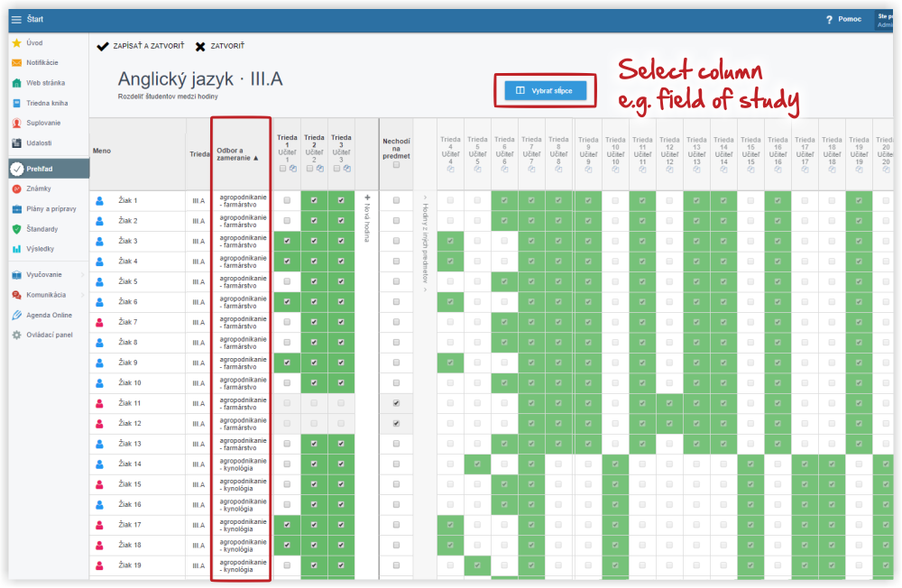This screenshot has width=902, height=588.
Task: Sort by Odbor a zameranie column arrow
Action: pyautogui.click(x=256, y=158)
